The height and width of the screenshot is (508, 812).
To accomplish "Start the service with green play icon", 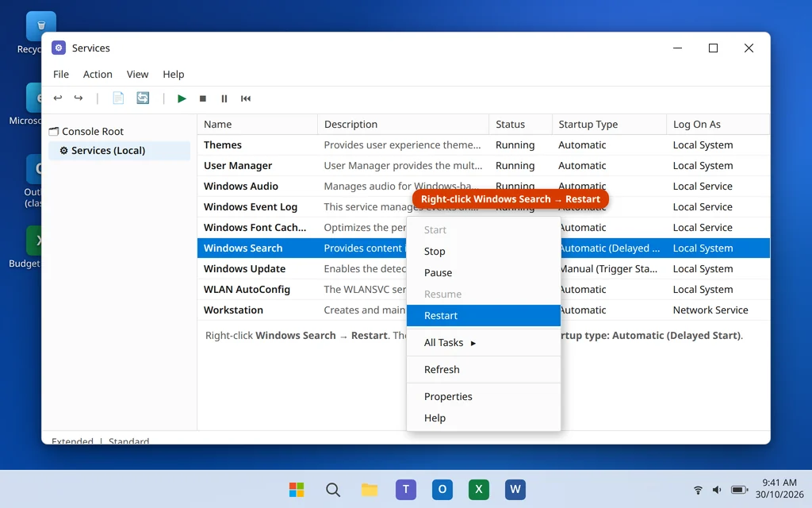I will pyautogui.click(x=182, y=98).
